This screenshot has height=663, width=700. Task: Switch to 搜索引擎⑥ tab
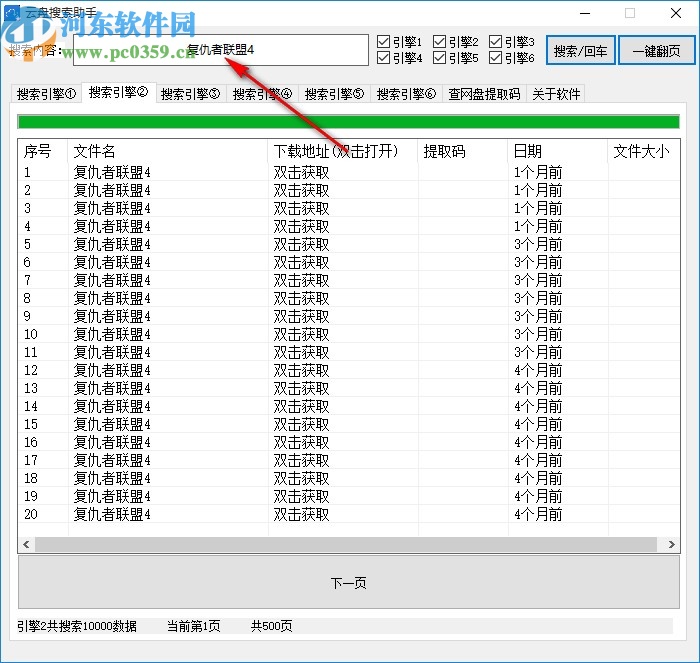point(406,94)
